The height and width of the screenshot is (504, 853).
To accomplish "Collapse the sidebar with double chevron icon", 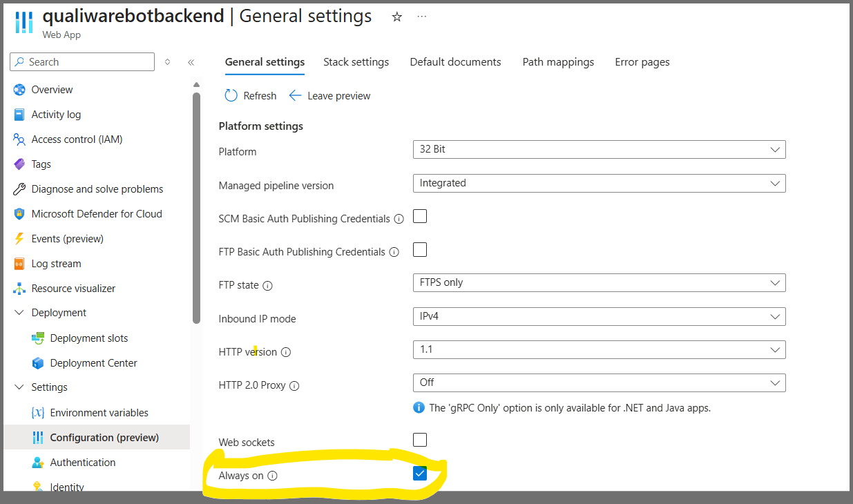I will (x=191, y=62).
